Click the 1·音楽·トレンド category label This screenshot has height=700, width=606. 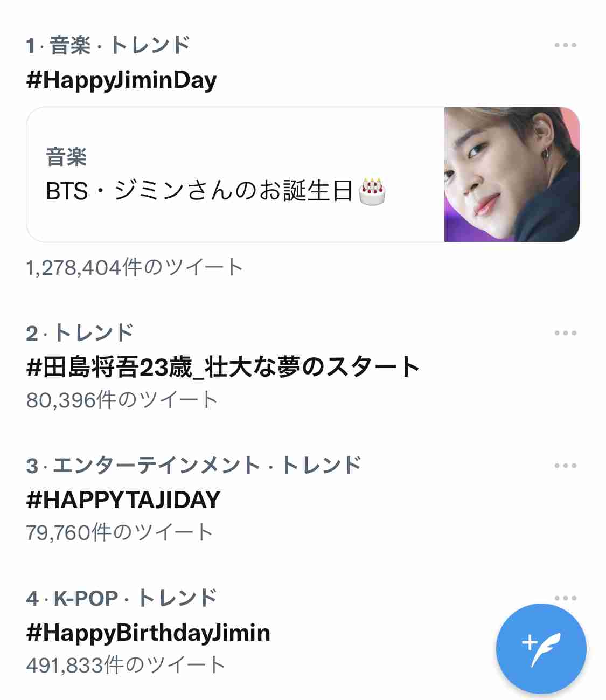click(x=108, y=45)
